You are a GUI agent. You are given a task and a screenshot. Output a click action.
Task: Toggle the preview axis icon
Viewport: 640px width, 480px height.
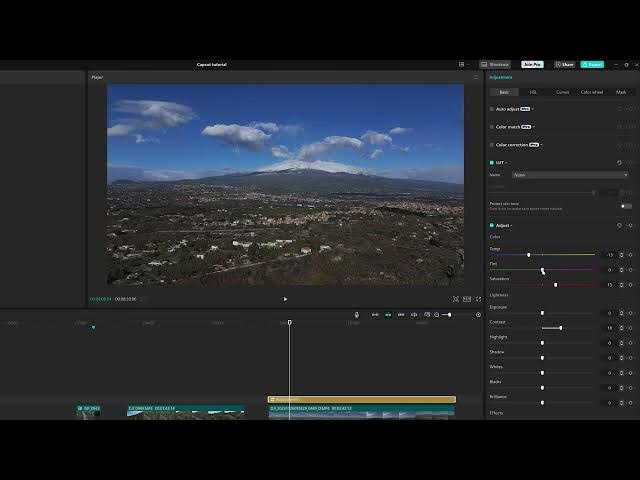(x=414, y=315)
